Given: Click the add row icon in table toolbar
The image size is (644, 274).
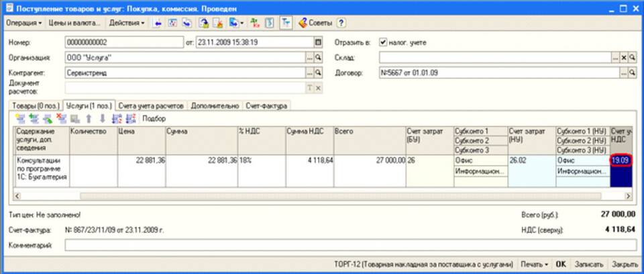Looking at the screenshot, I should pyautogui.click(x=20, y=118).
